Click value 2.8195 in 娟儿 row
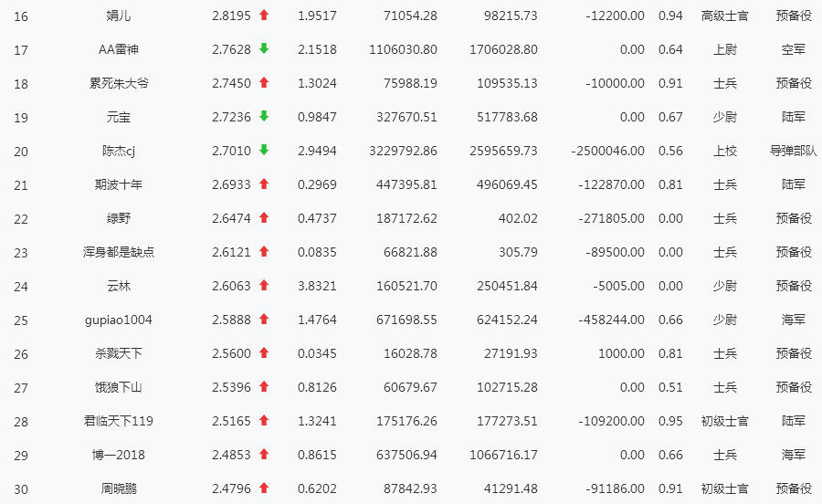Viewport: 822px width, 504px height. click(231, 16)
